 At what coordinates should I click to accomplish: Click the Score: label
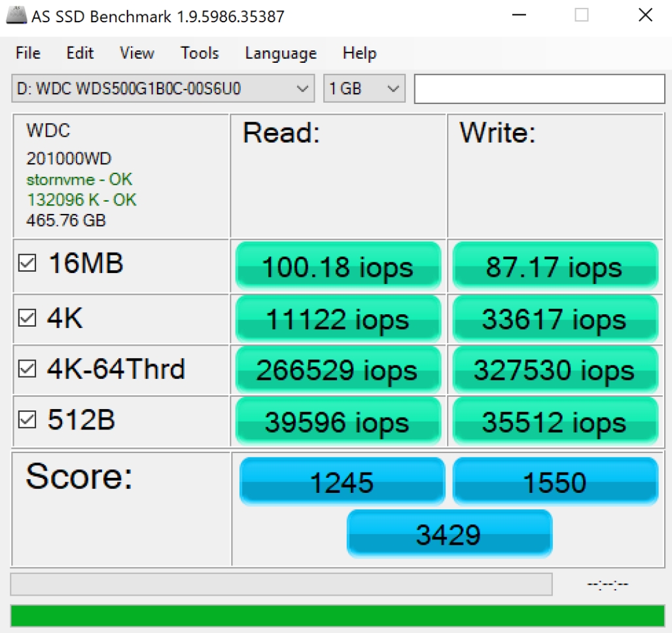(79, 476)
